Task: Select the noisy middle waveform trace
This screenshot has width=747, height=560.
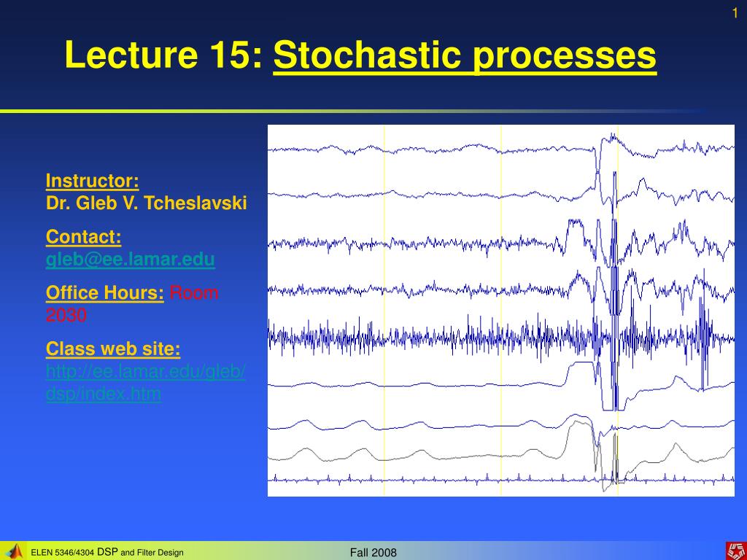Action: pos(438,337)
